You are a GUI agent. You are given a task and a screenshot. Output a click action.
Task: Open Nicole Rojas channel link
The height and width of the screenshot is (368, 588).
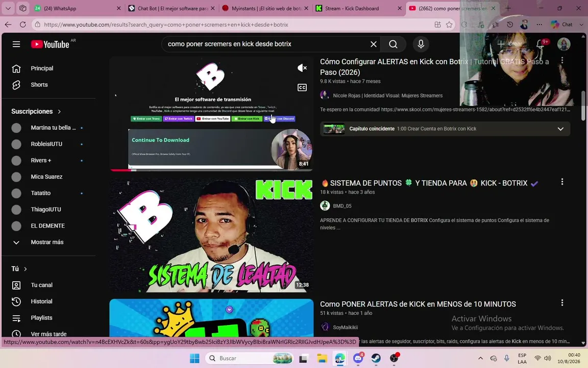point(388,96)
